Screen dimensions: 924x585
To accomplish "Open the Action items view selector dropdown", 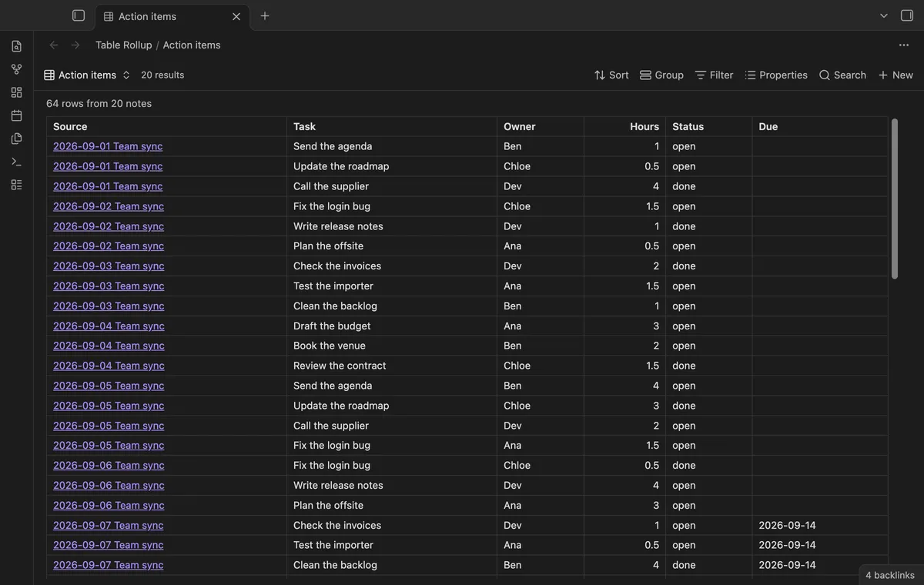I will pos(87,75).
